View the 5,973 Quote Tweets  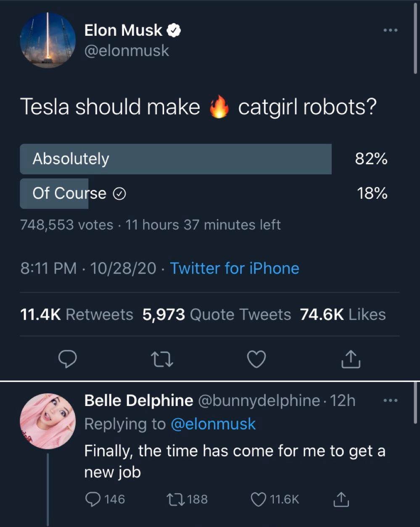point(217,314)
